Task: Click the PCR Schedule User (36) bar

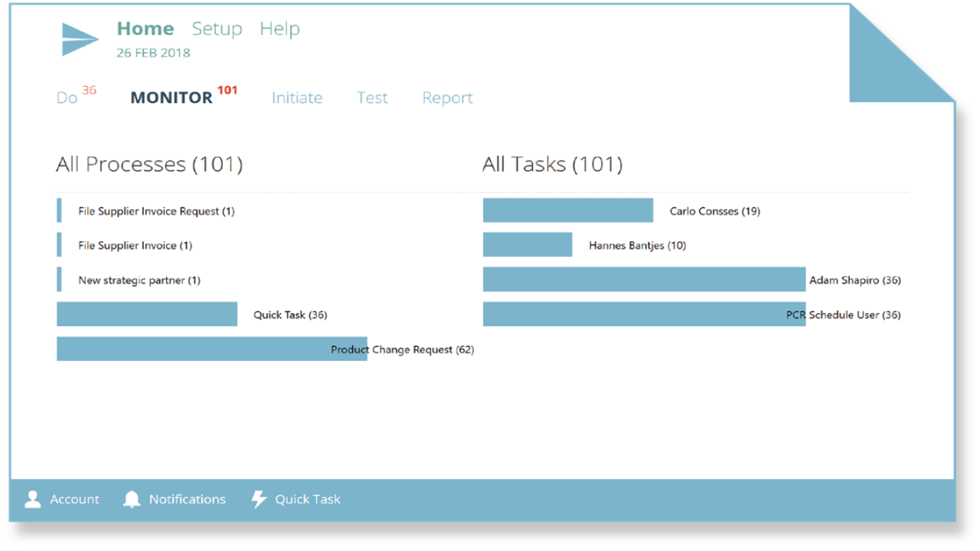Action: click(645, 314)
